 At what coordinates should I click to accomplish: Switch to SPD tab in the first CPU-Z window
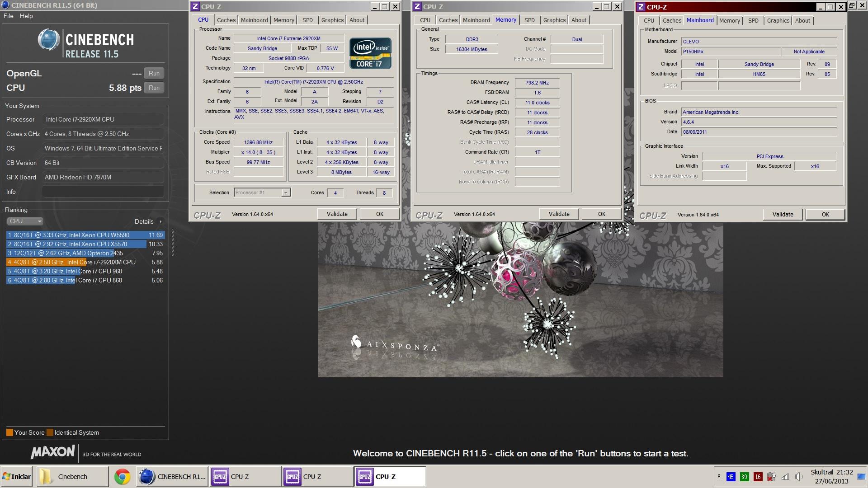[307, 20]
